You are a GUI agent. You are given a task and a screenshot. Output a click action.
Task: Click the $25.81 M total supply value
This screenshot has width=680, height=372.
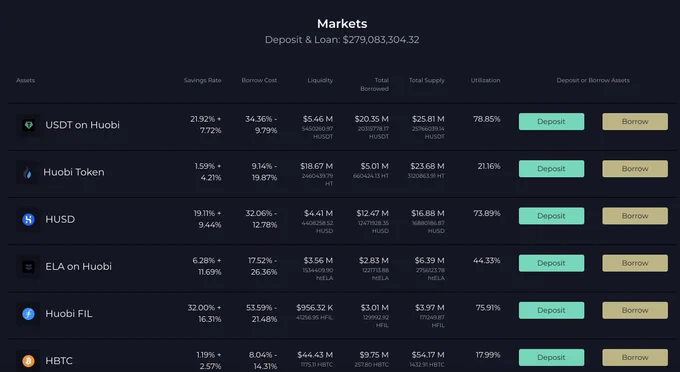pos(428,119)
